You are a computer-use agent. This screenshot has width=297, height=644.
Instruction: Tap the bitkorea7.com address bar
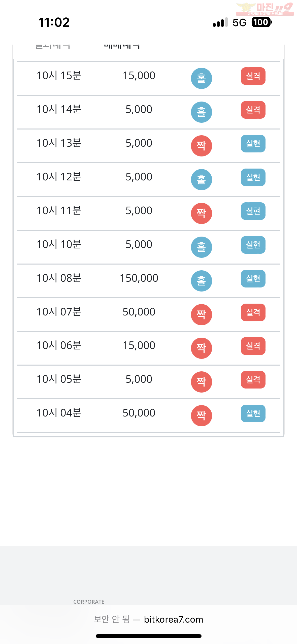point(148,619)
